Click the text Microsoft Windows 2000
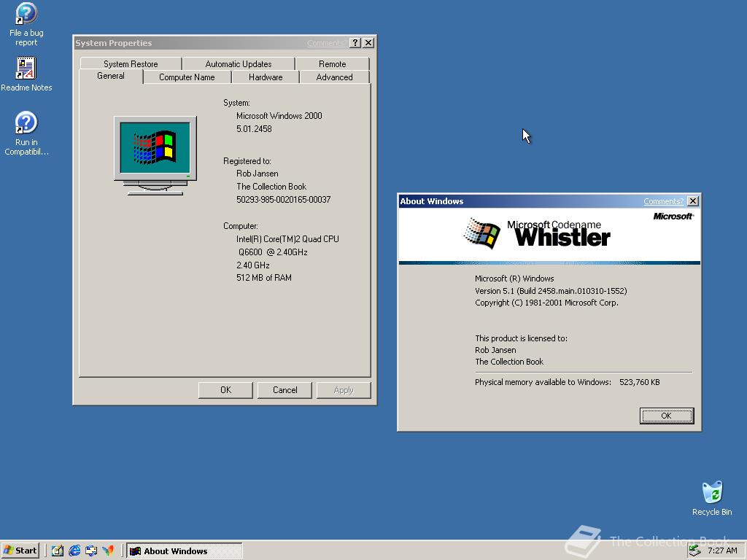747x560 pixels. click(x=279, y=116)
